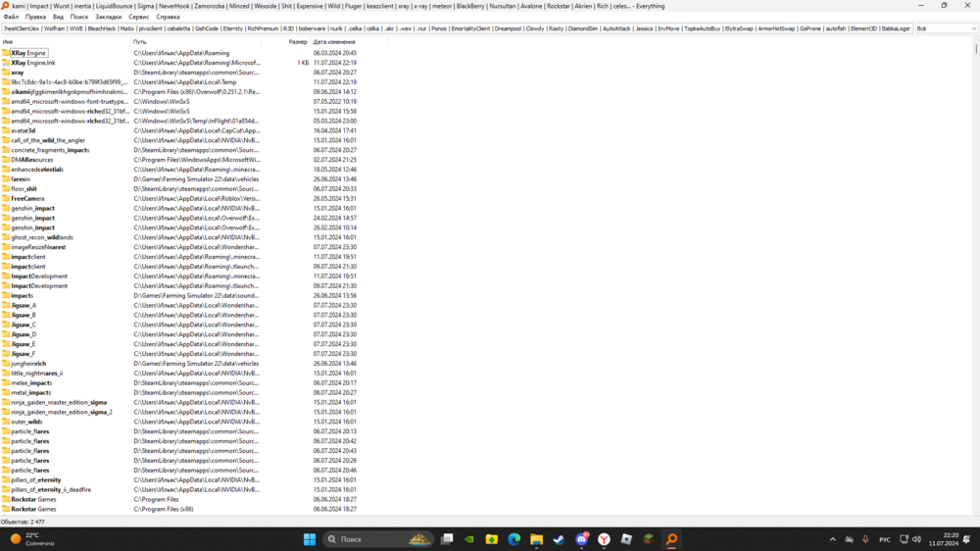This screenshot has height=551, width=980.
Task: Click the Everything magnifier icon in taskbar
Action: [x=672, y=539]
